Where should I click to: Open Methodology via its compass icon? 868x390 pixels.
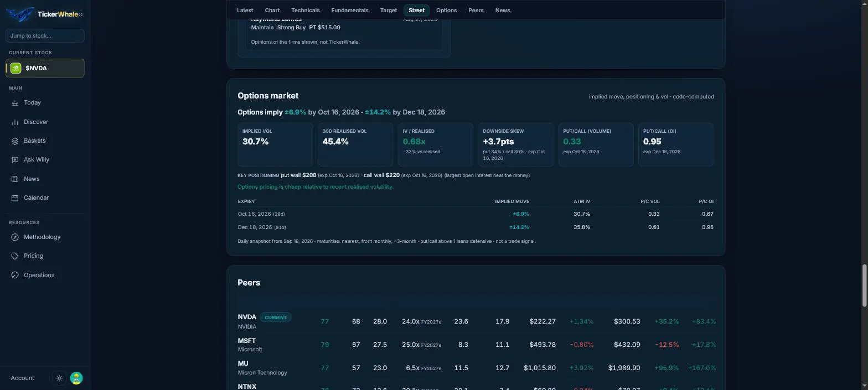tap(15, 237)
